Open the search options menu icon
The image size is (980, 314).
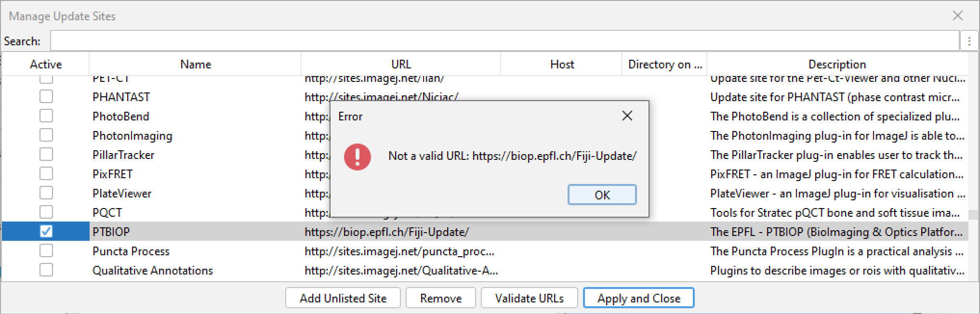pyautogui.click(x=969, y=40)
